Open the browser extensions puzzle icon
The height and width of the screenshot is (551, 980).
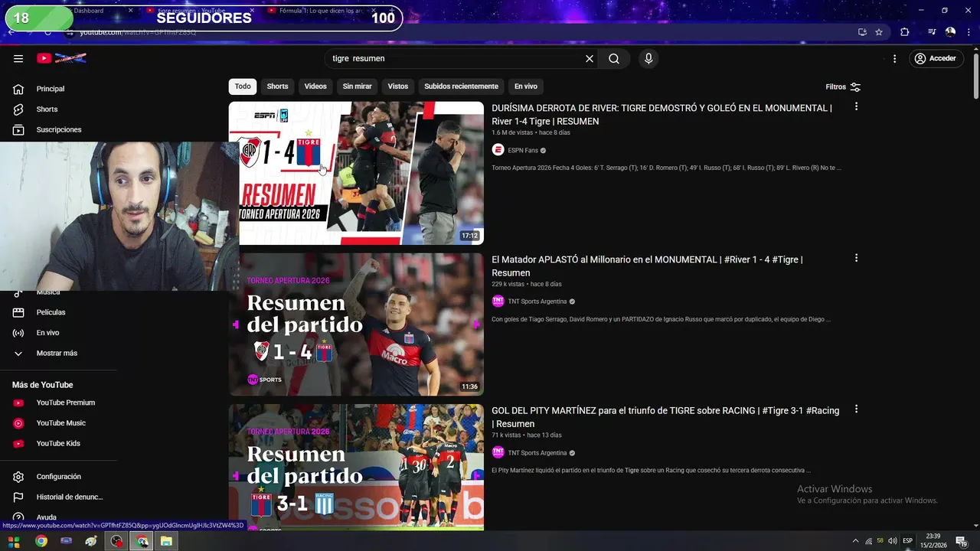tap(904, 32)
